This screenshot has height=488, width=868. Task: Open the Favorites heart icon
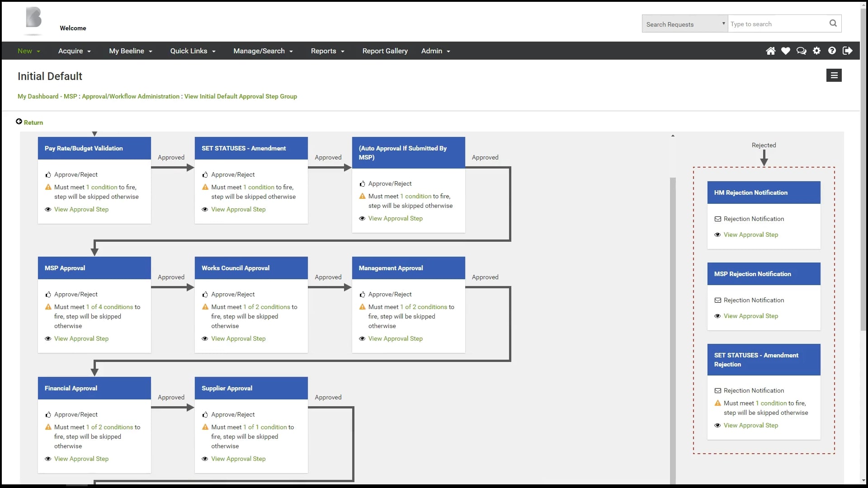tap(786, 51)
